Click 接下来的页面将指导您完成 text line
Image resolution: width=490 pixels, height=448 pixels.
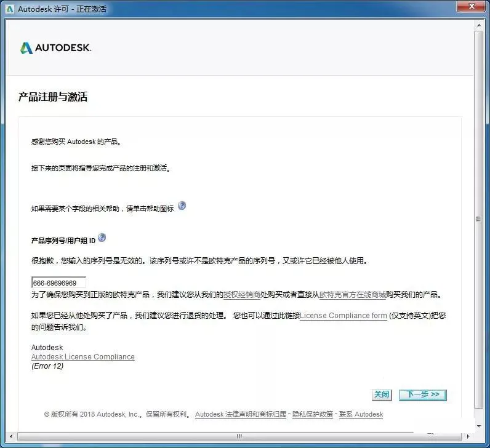pos(101,168)
